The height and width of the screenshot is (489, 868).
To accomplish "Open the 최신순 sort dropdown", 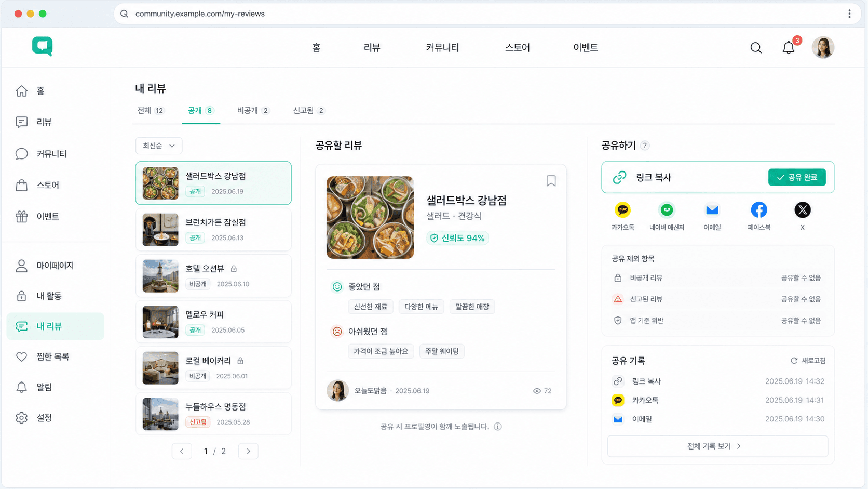I will tap(159, 146).
